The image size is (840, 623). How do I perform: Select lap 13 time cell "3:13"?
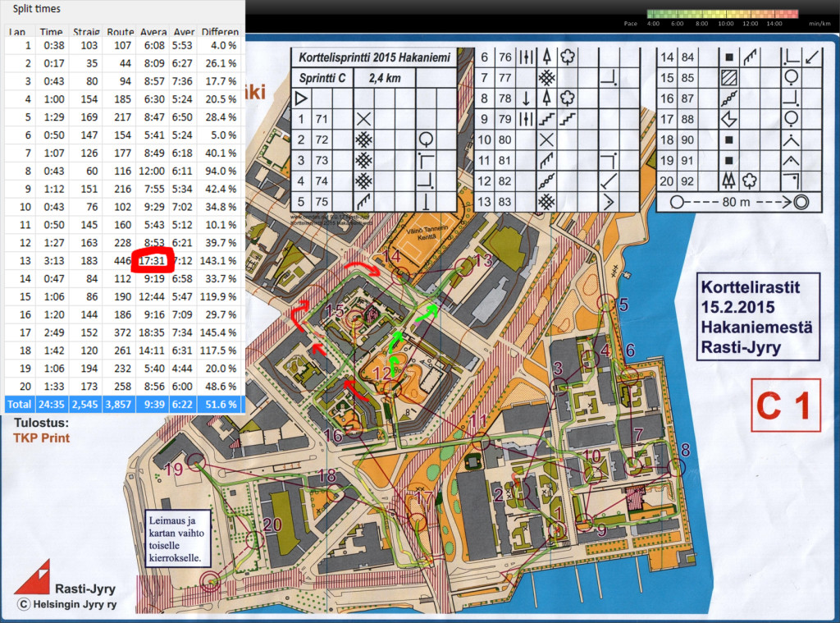54,261
